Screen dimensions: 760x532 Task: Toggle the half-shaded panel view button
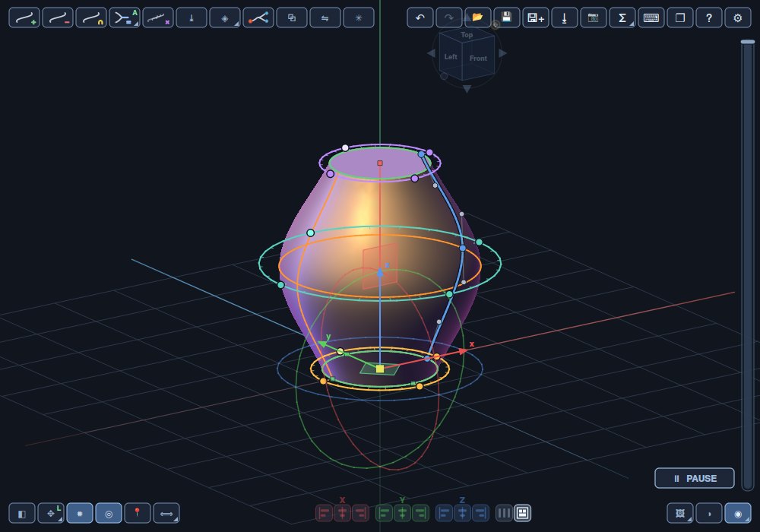pos(22,514)
